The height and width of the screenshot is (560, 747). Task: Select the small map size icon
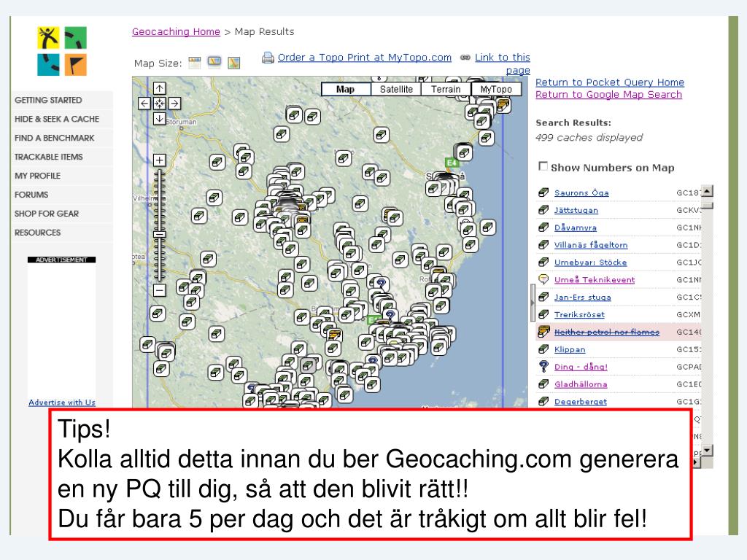(194, 63)
